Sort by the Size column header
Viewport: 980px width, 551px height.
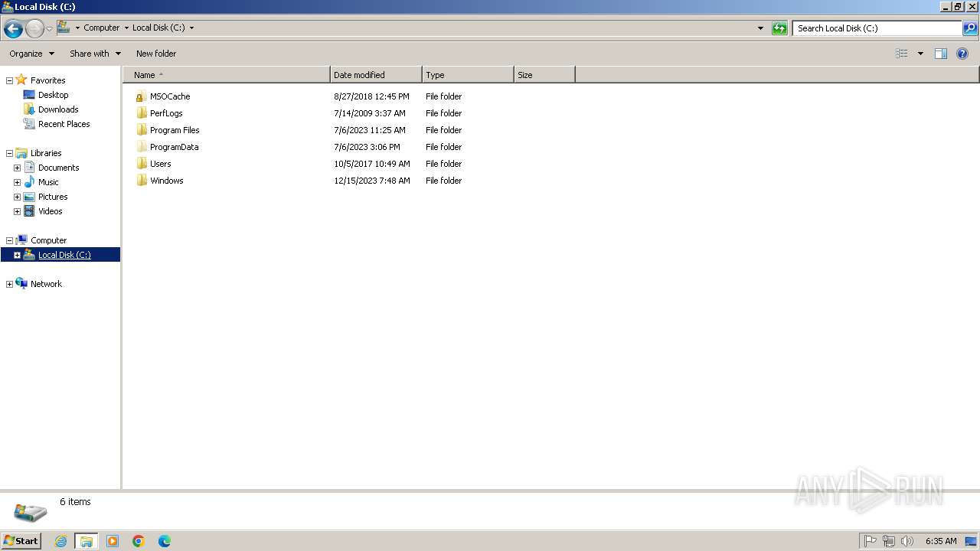[x=544, y=75]
